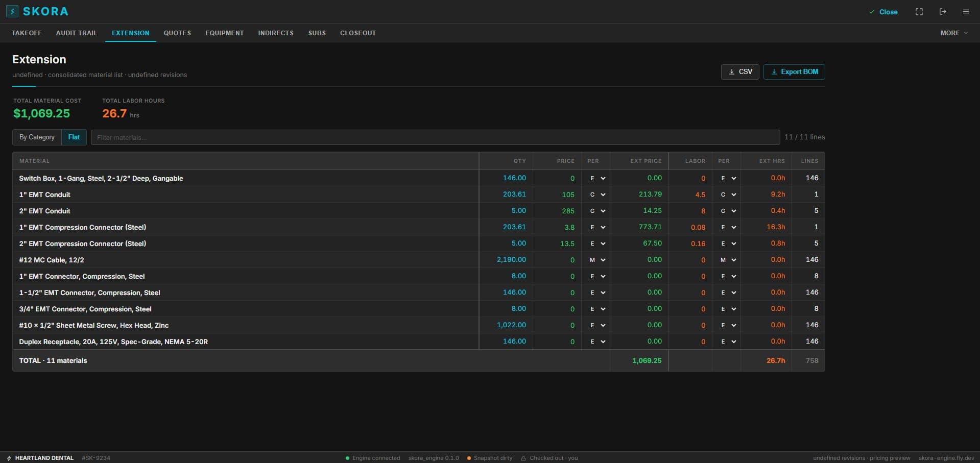Open labor PER dropdown for 2" EMT Compression Connector

(728, 243)
